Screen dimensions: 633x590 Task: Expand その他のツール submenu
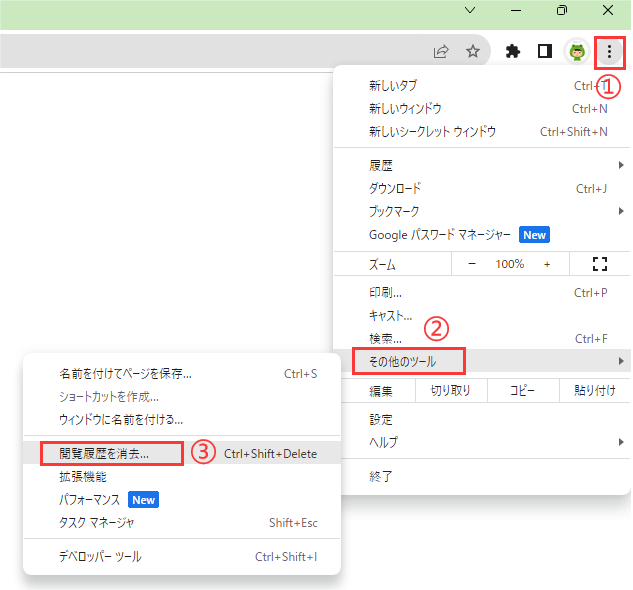[482, 361]
